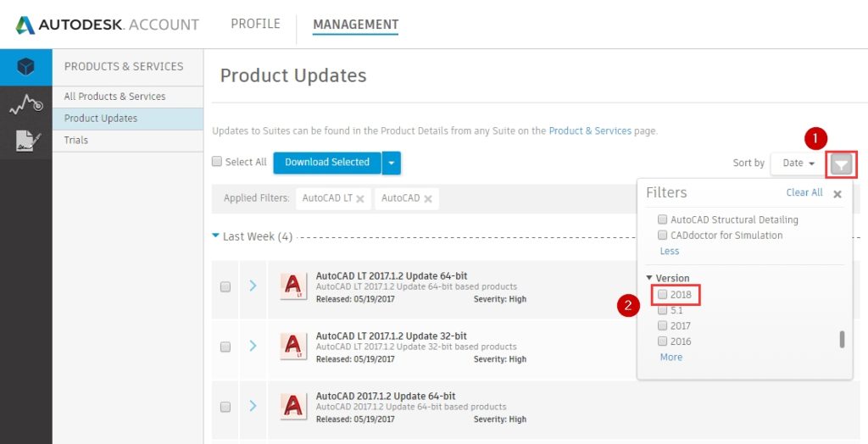The width and height of the screenshot is (868, 444).
Task: Switch to the Profile tab
Action: click(x=255, y=24)
